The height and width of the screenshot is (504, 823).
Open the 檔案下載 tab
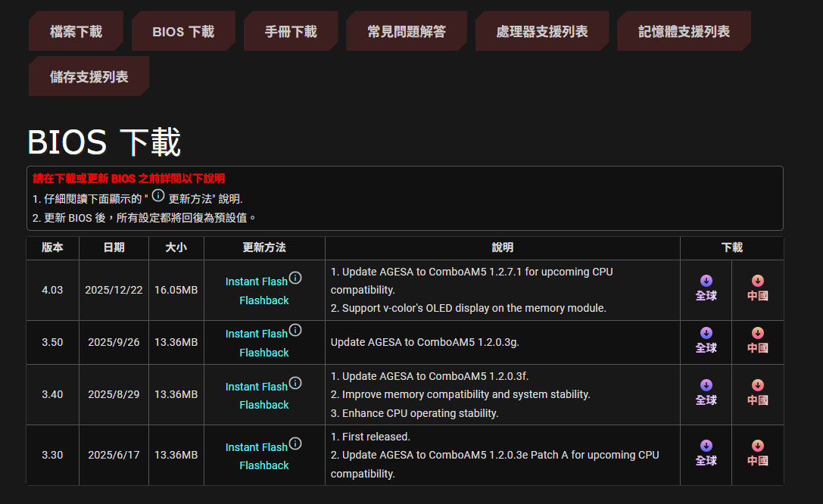point(76,32)
